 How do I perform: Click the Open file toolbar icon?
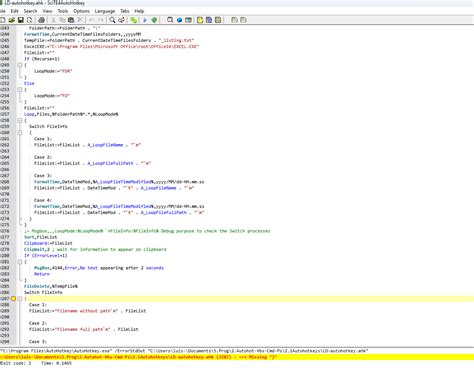[12, 20]
